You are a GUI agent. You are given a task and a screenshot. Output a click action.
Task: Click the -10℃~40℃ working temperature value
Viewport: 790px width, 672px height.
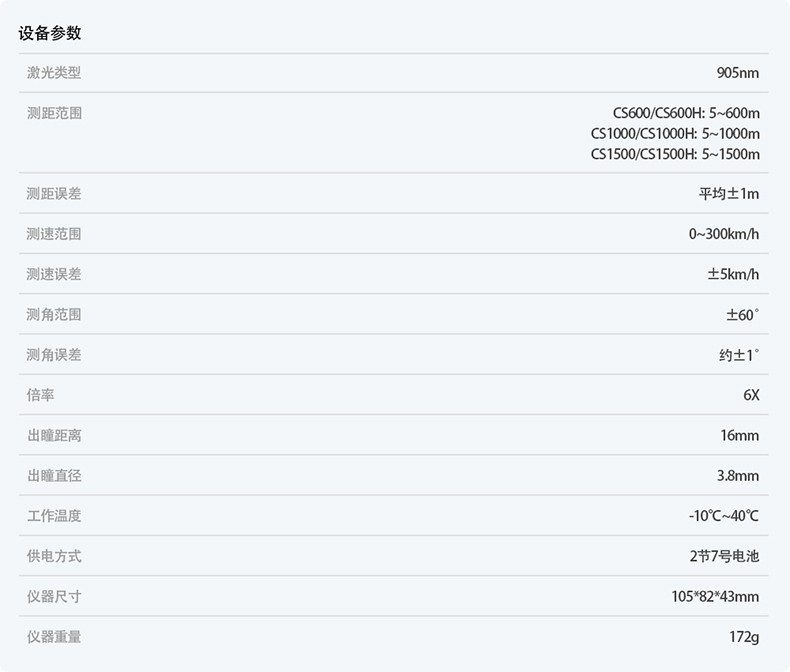pyautogui.click(x=724, y=516)
